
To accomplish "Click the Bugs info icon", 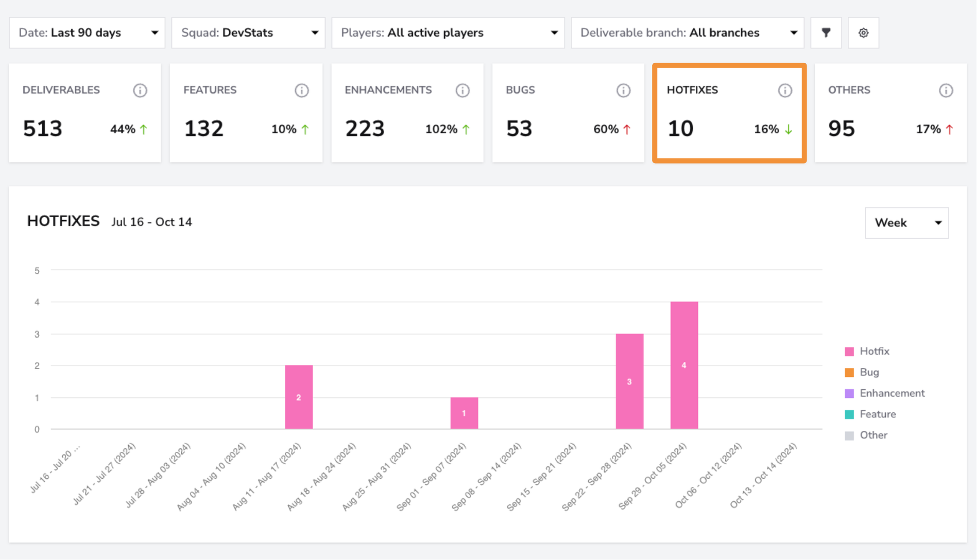I will click(624, 91).
